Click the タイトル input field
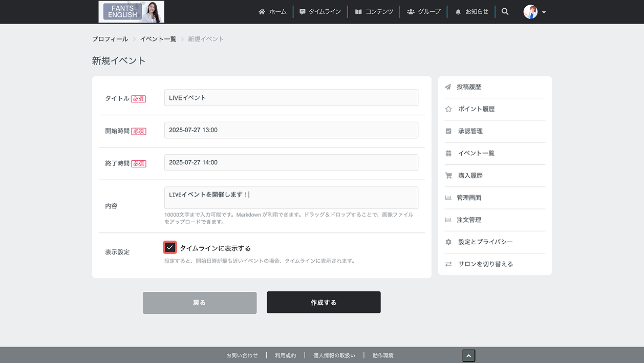This screenshot has width=644, height=363. coord(291,98)
